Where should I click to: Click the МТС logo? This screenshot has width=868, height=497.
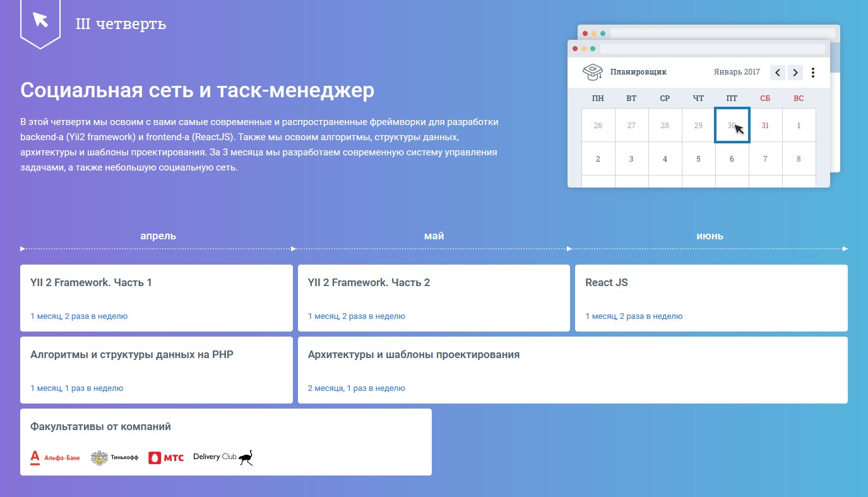pos(166,457)
